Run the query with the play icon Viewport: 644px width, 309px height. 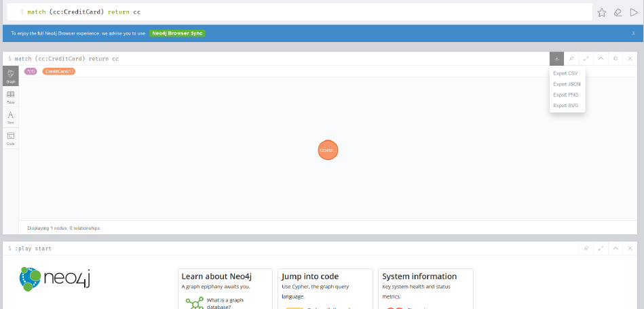(633, 12)
